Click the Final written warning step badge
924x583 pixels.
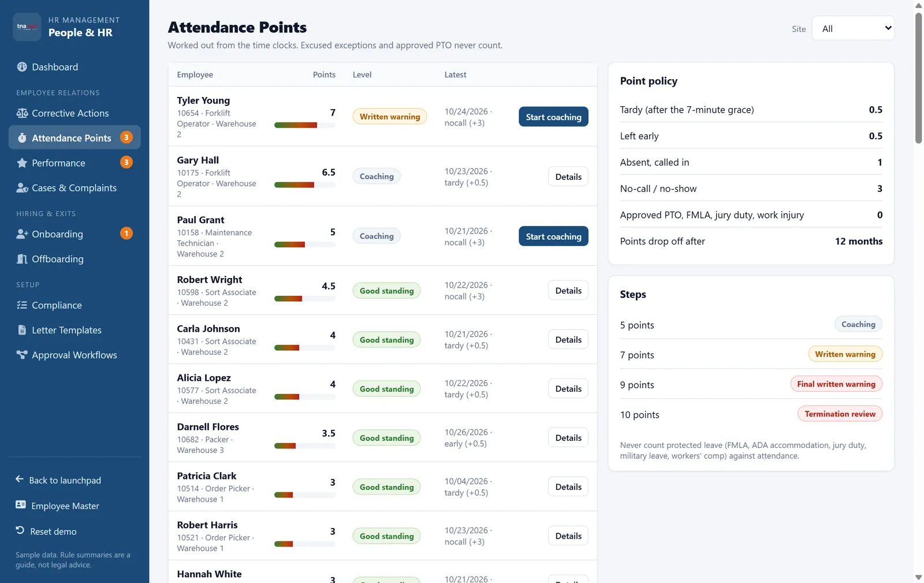pyautogui.click(x=836, y=384)
